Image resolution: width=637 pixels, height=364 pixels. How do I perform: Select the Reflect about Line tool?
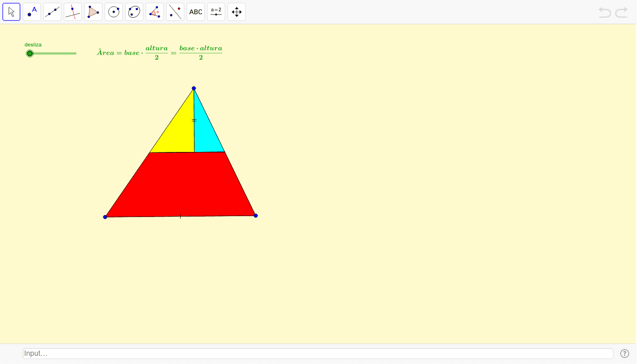coord(175,12)
